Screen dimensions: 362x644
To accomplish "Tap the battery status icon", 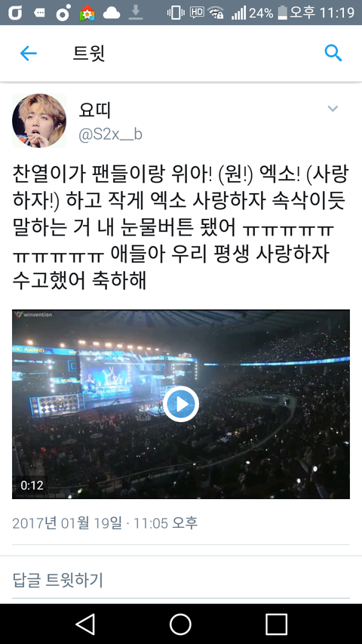I will point(282,13).
